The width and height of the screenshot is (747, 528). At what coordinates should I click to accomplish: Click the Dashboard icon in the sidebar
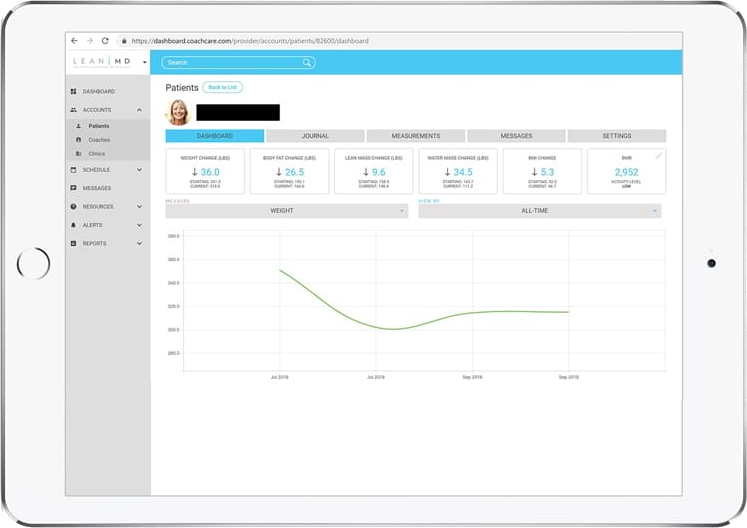tap(74, 91)
